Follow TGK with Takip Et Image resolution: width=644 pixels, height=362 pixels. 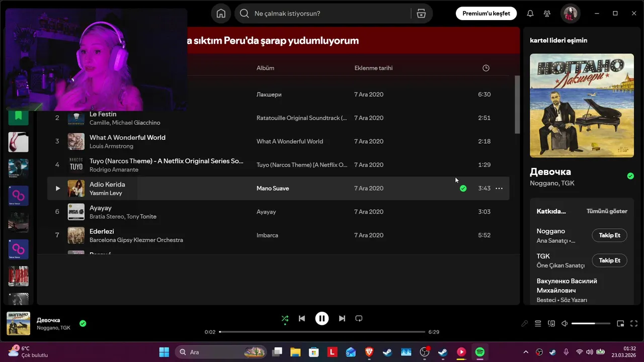tap(609, 260)
